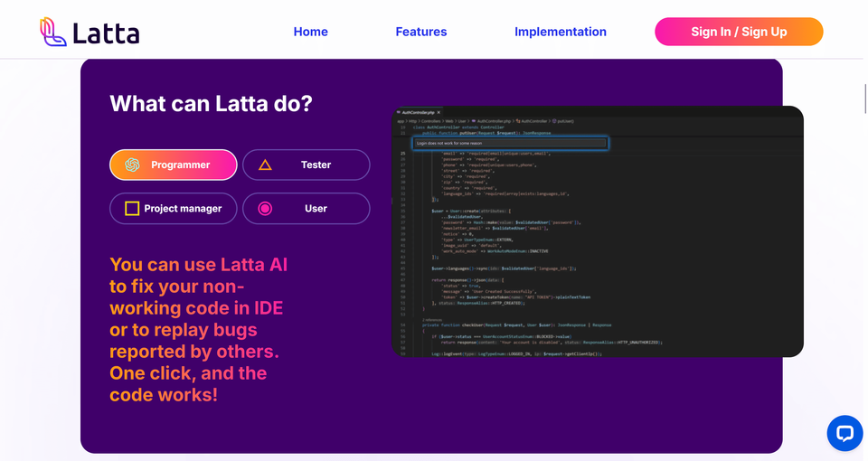The image size is (868, 461).
Task: Click the Latta logo icon
Action: [53, 33]
